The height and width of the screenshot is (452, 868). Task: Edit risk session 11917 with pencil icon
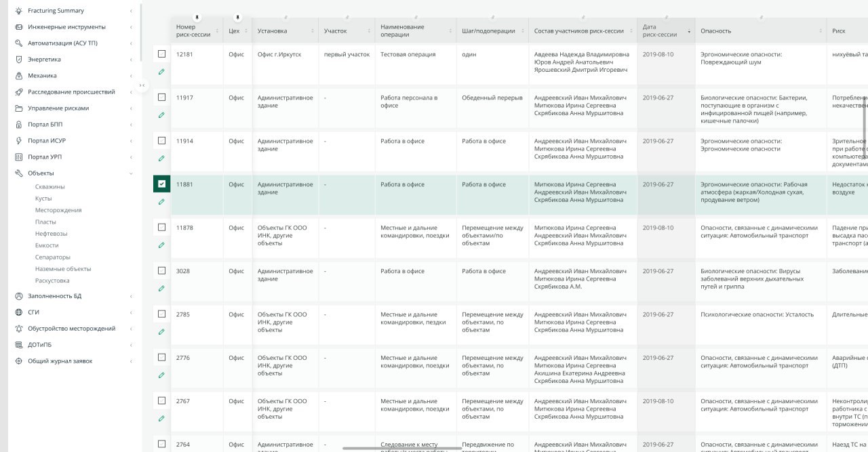pos(161,115)
